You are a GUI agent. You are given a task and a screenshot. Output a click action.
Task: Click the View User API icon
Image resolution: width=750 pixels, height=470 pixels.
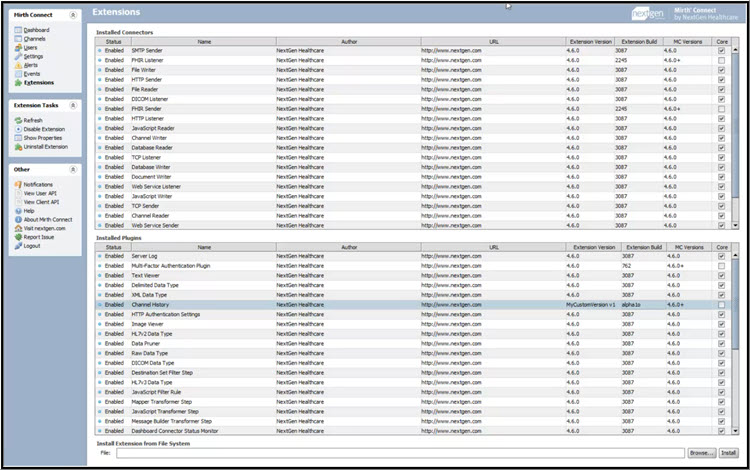(x=18, y=193)
